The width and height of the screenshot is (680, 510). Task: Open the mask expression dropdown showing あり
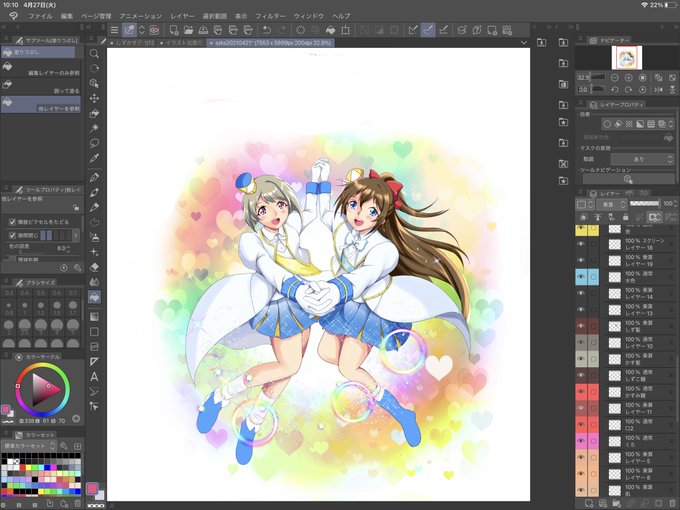(641, 159)
